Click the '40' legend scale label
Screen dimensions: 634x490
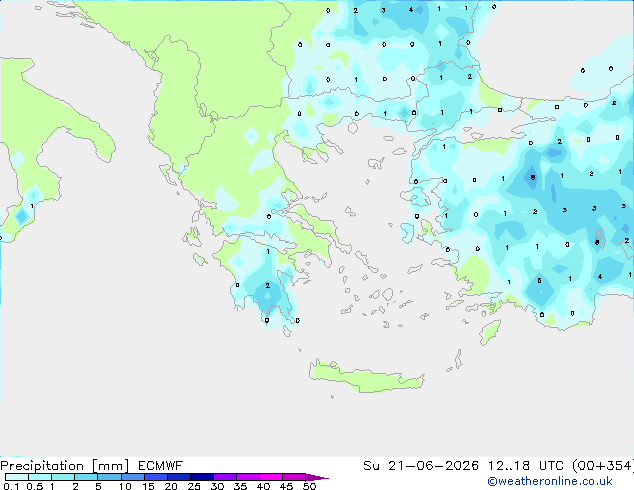pos(264,486)
